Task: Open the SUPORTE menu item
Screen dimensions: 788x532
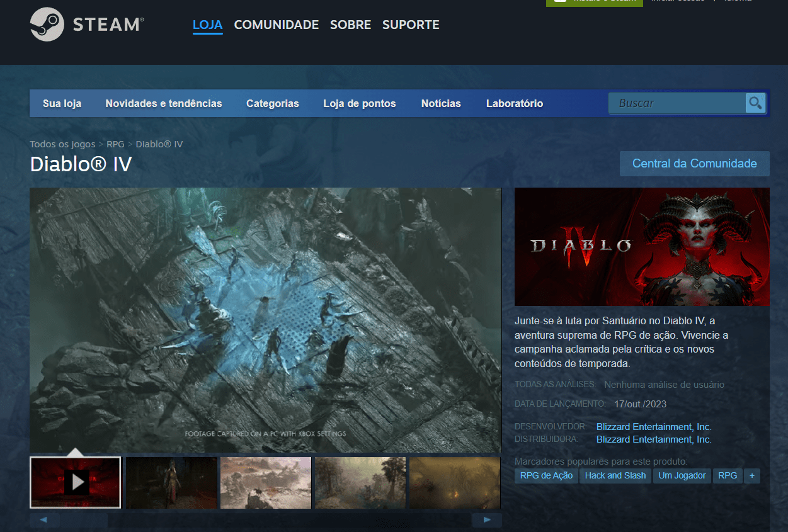Action: (410, 25)
